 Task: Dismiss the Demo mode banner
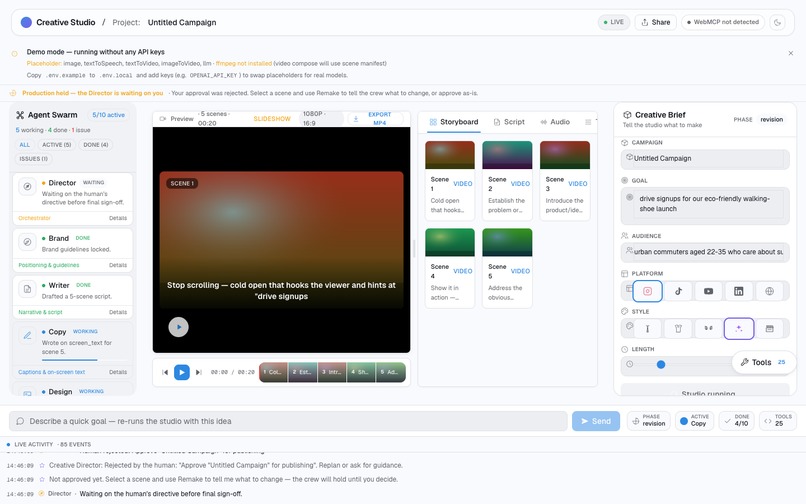[791, 53]
